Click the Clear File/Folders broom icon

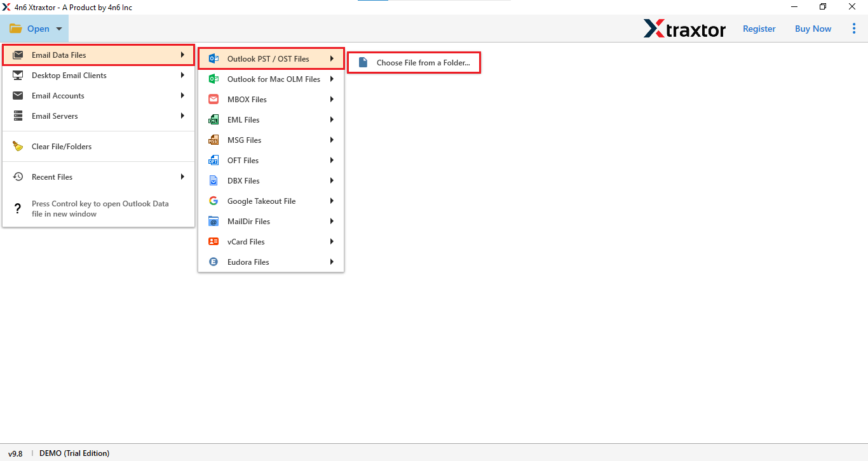pyautogui.click(x=17, y=146)
